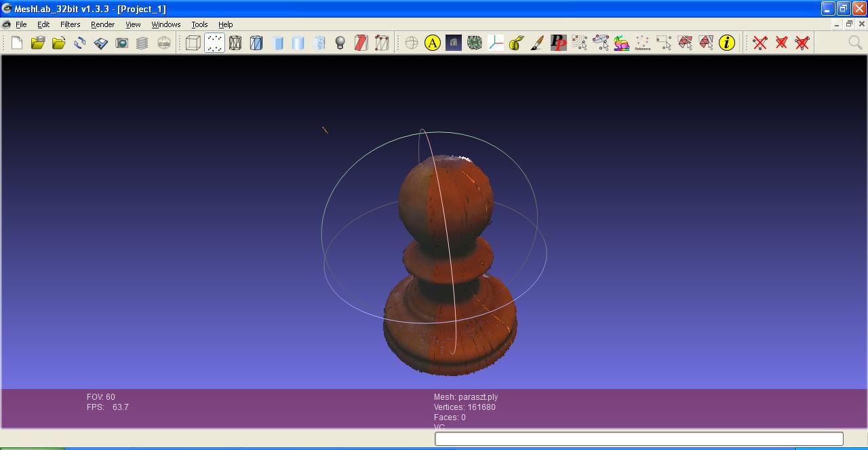The width and height of the screenshot is (868, 450).
Task: Select vertices with dotted rectangle tool
Action: [x=664, y=43]
